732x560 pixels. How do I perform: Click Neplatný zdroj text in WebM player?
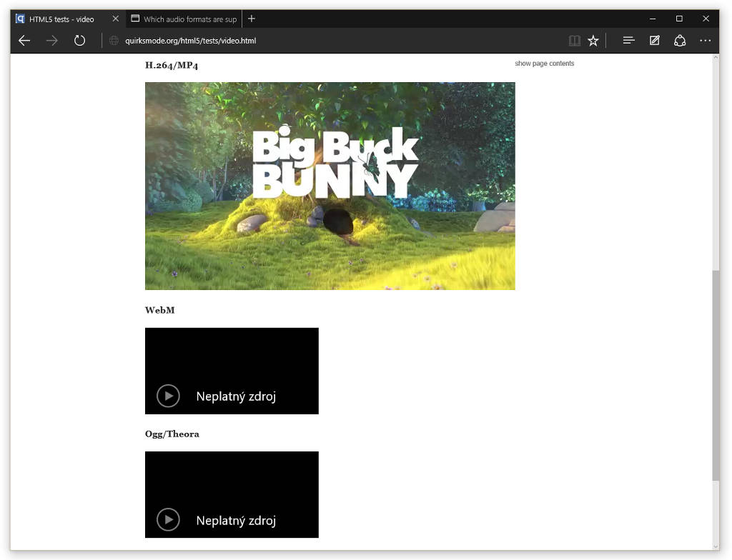coord(236,396)
